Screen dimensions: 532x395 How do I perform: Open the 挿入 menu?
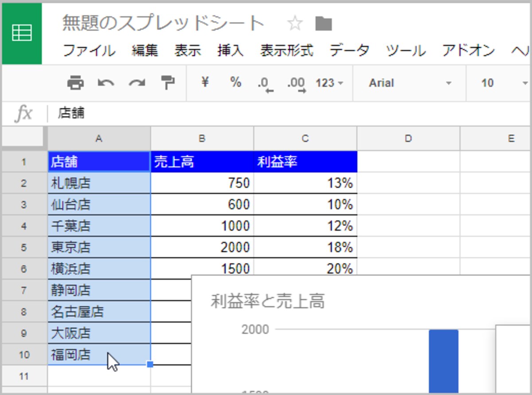point(231,51)
